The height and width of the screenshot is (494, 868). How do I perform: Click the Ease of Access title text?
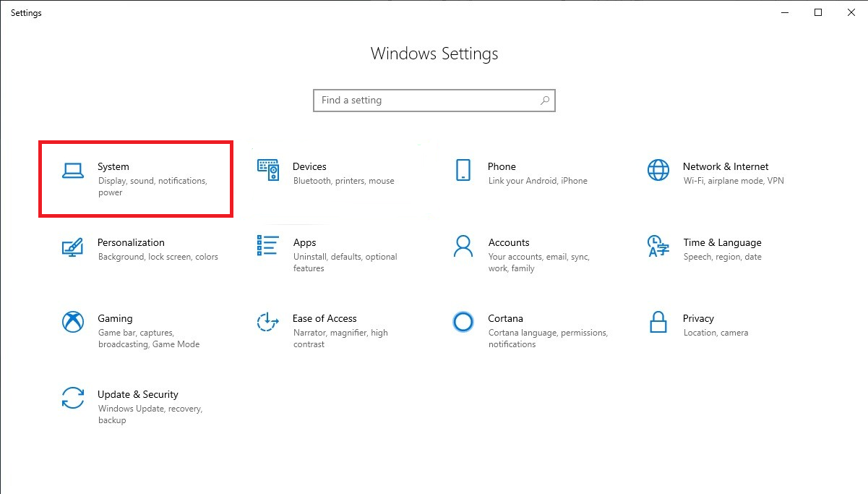tap(325, 318)
